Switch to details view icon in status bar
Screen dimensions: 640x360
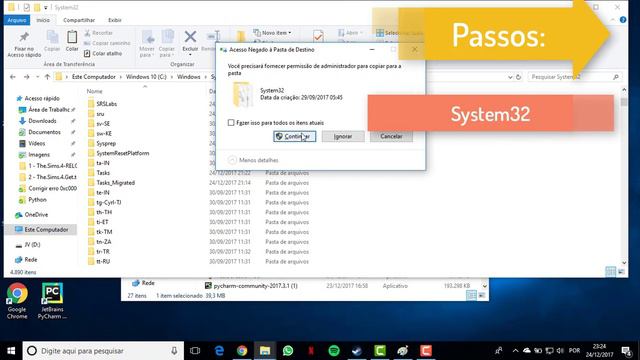click(611, 271)
